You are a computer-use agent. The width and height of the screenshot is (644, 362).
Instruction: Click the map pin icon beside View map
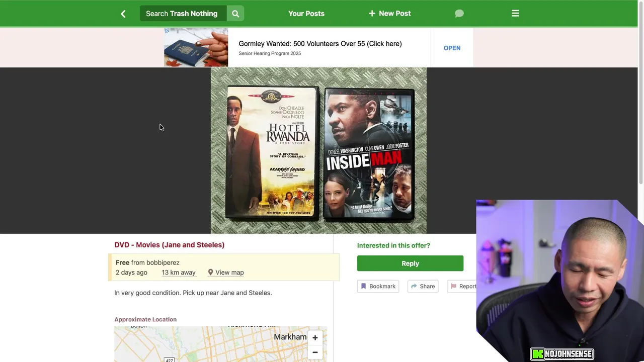tap(210, 272)
